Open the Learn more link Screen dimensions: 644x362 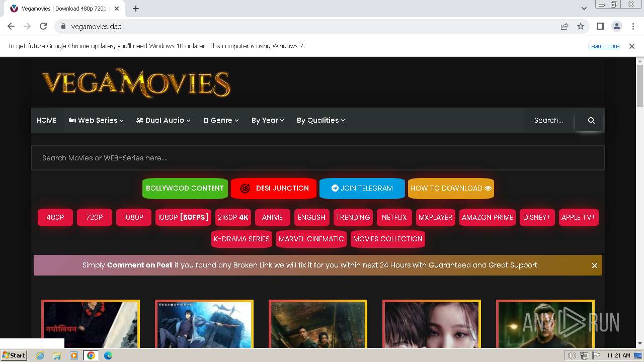[x=604, y=46]
